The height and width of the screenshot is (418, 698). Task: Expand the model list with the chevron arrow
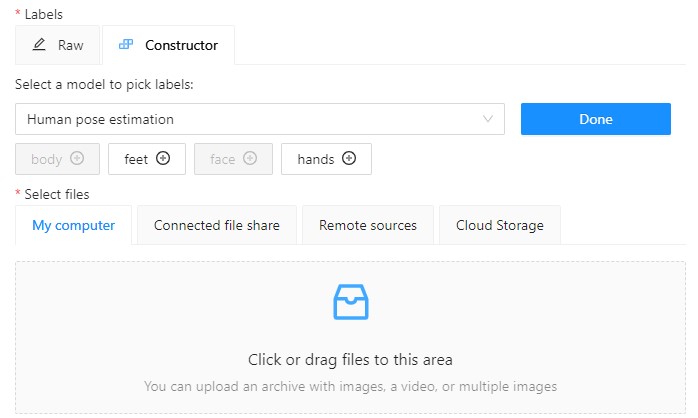(488, 119)
